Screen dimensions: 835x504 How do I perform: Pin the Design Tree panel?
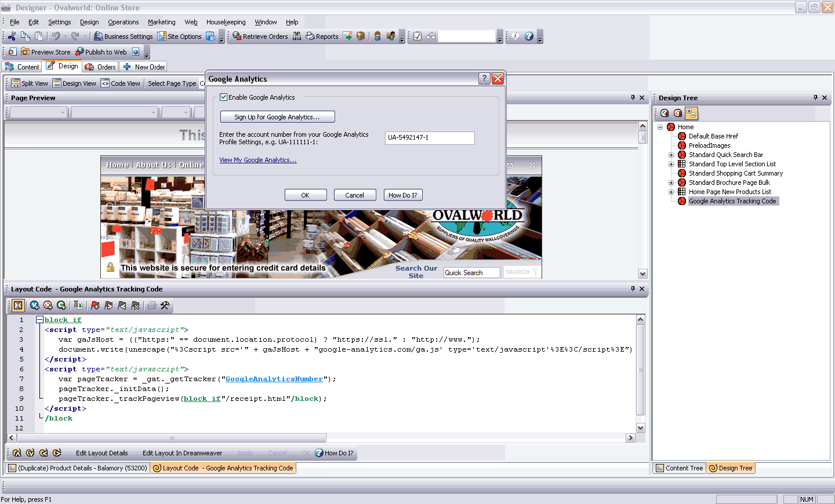click(x=815, y=98)
